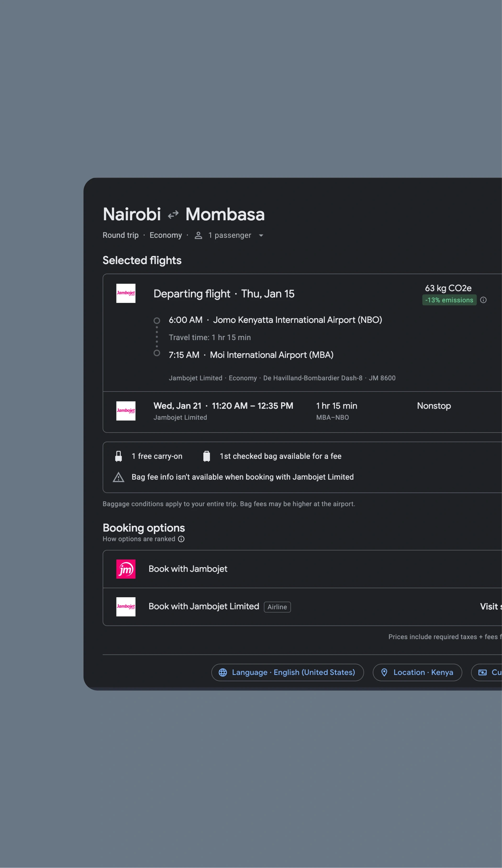Open the 'How options are ranked' info icon
502x868 pixels.
point(181,539)
